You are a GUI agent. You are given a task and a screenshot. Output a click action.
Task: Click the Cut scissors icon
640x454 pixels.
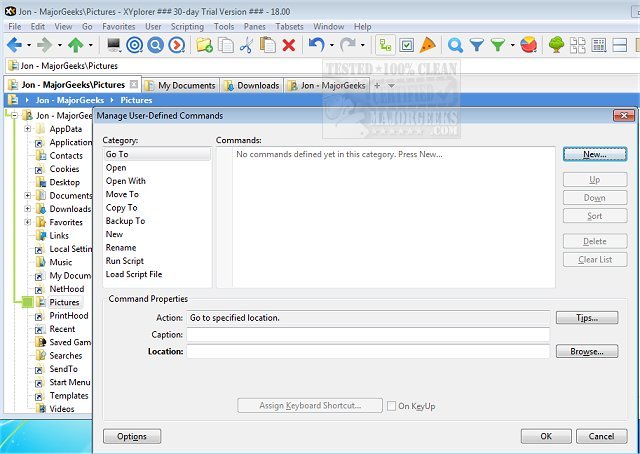coord(247,45)
